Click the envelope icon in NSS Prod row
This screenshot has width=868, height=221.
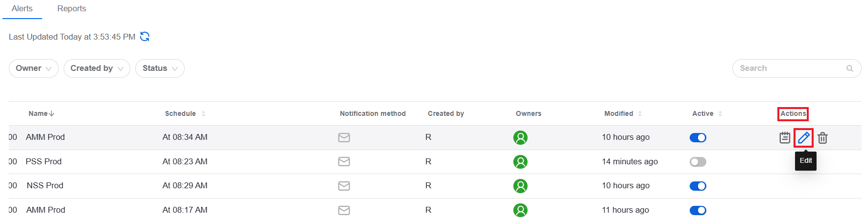pyautogui.click(x=344, y=186)
